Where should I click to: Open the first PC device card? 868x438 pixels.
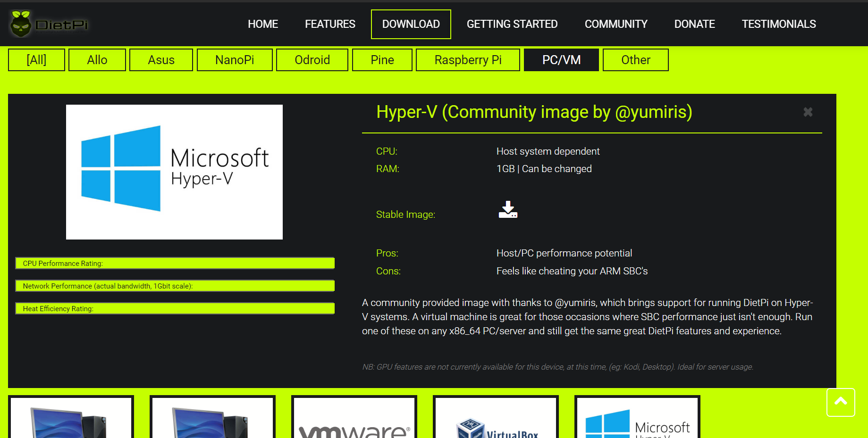71,417
